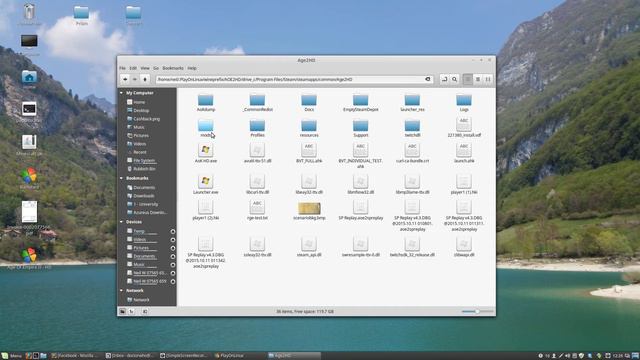Viewport: 640px width, 360px height.
Task: Switch to icon view
Action: [x=468, y=79]
